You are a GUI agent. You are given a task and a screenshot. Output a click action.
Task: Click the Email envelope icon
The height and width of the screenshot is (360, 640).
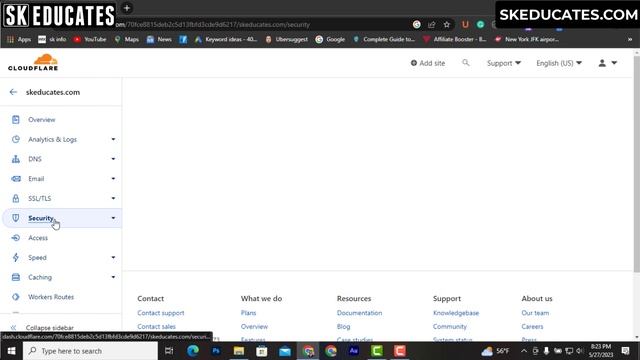click(x=16, y=179)
